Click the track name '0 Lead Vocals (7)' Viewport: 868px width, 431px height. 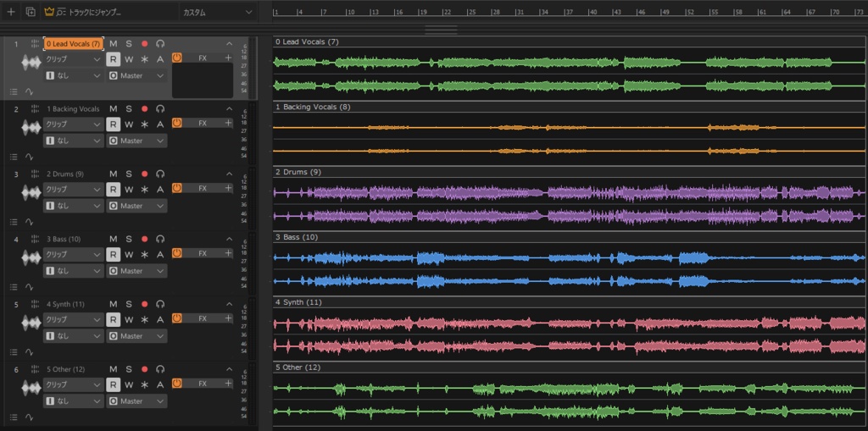[73, 44]
